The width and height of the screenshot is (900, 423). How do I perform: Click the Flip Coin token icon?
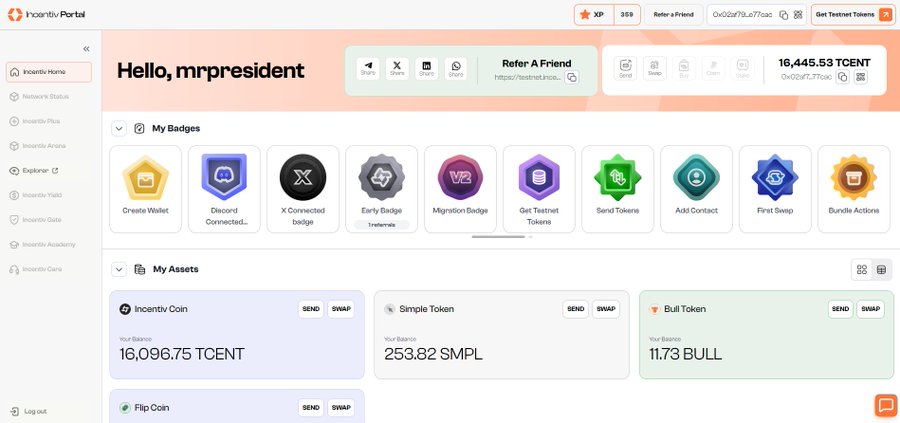click(125, 408)
